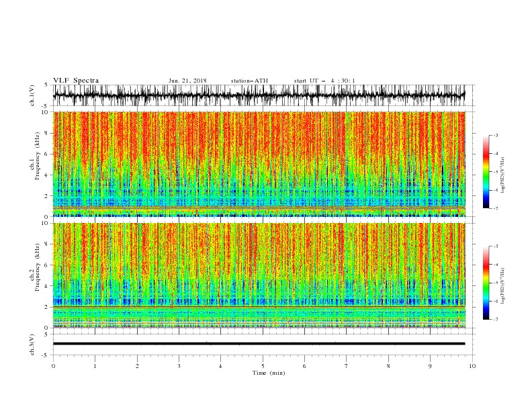Image resolution: width=532 pixels, height=411 pixels.
Task: Click the "ch.3(V)" axis label
Action: 32,345
